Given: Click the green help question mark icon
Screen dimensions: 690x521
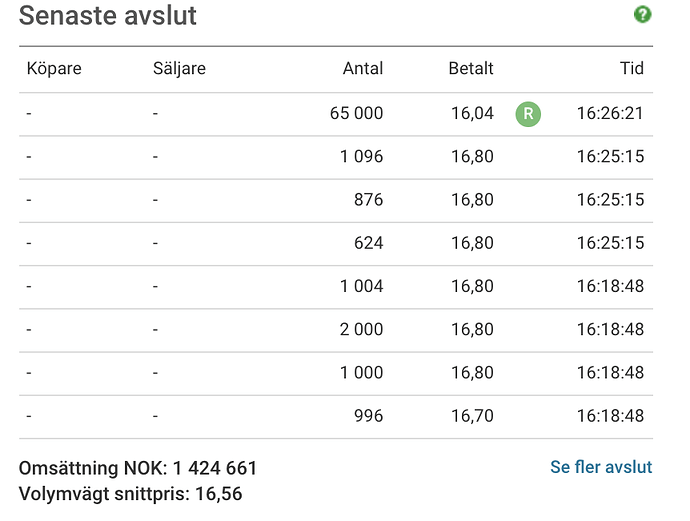Looking at the screenshot, I should [642, 15].
